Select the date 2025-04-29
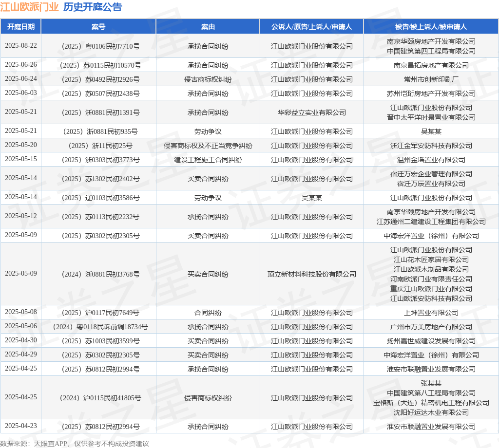The image size is (499, 448). pyautogui.click(x=21, y=354)
